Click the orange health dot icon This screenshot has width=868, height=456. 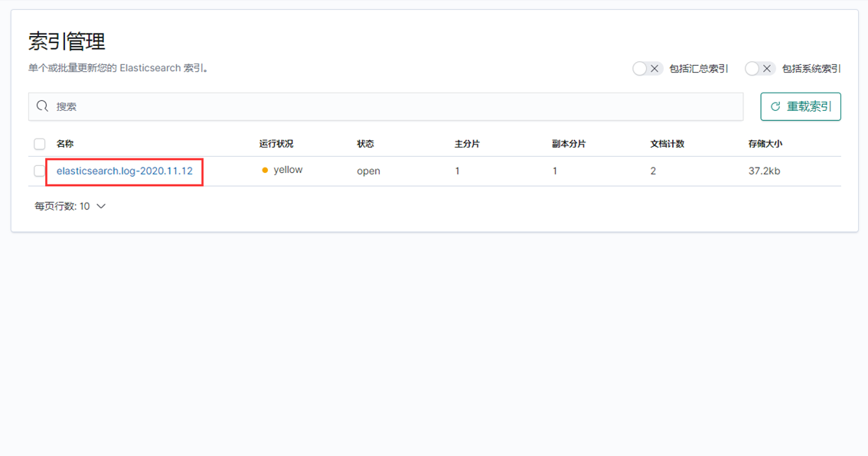coord(265,171)
